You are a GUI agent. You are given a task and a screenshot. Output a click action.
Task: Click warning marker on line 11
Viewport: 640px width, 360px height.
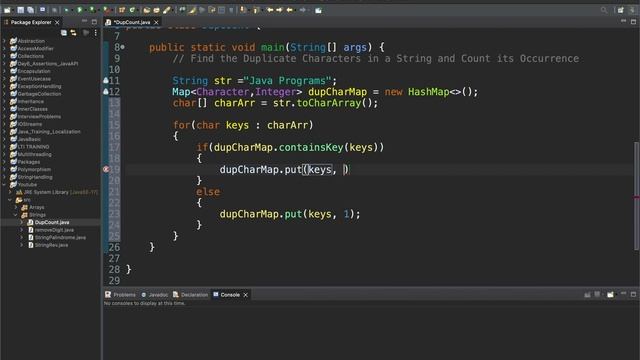pos(106,80)
